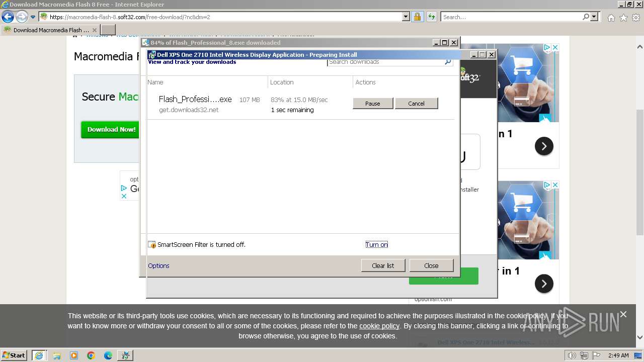Screen dimensions: 644x362
Task: Open the cookie policy link
Action: pyautogui.click(x=379, y=326)
